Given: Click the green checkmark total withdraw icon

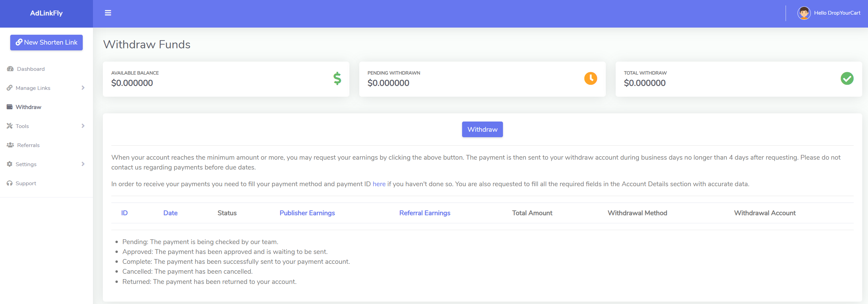Looking at the screenshot, I should coord(847,79).
